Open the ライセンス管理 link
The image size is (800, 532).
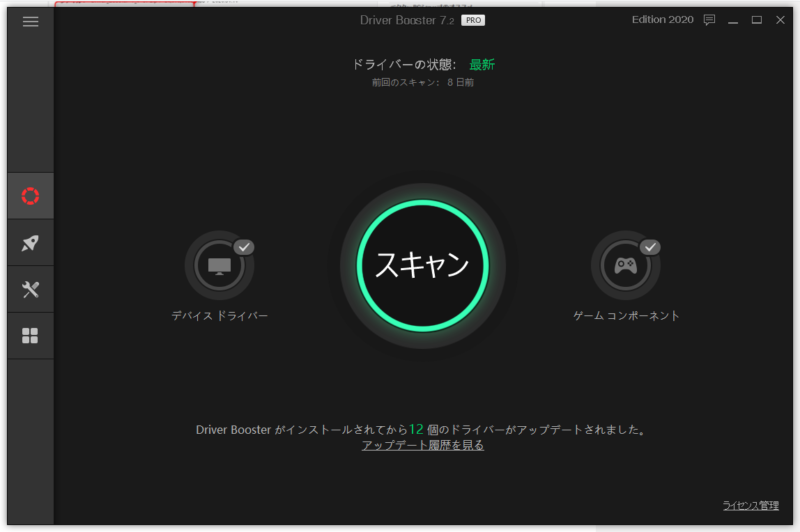750,505
